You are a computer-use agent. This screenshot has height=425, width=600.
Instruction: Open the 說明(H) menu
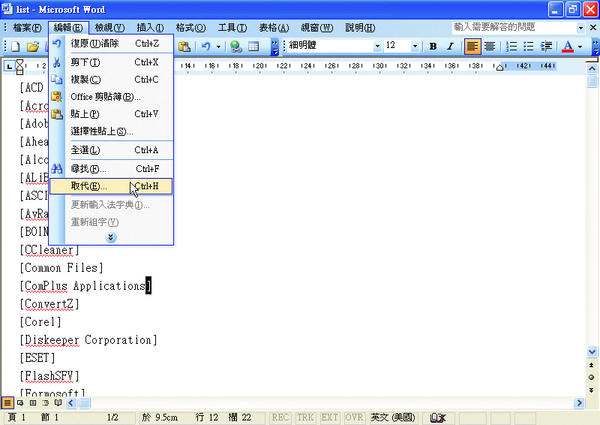360,28
